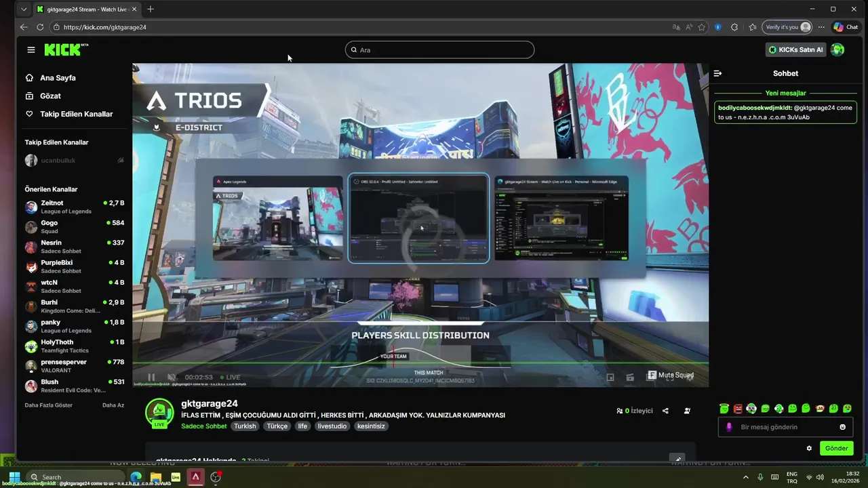This screenshot has height=488, width=868.
Task: Go to Ana Sayfa home page
Action: point(58,78)
